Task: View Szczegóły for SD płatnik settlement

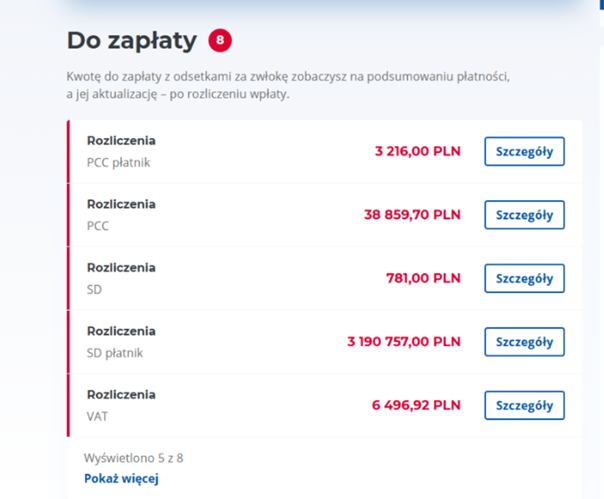Action: [524, 342]
